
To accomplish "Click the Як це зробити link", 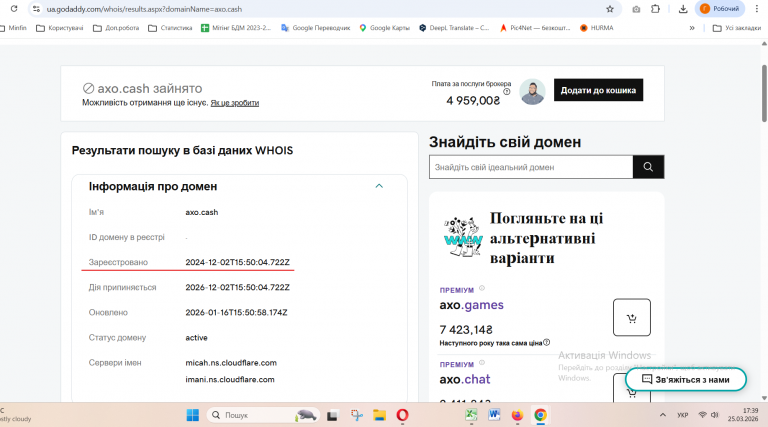I will 235,103.
